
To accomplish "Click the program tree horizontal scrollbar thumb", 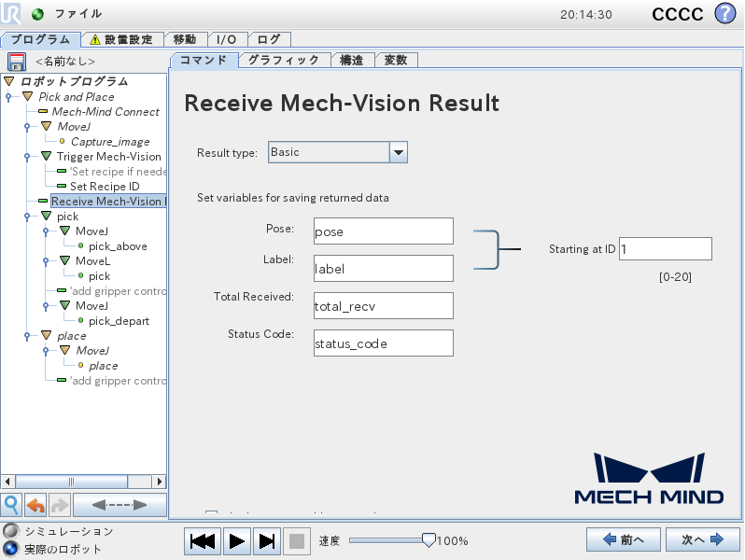I will (x=71, y=482).
